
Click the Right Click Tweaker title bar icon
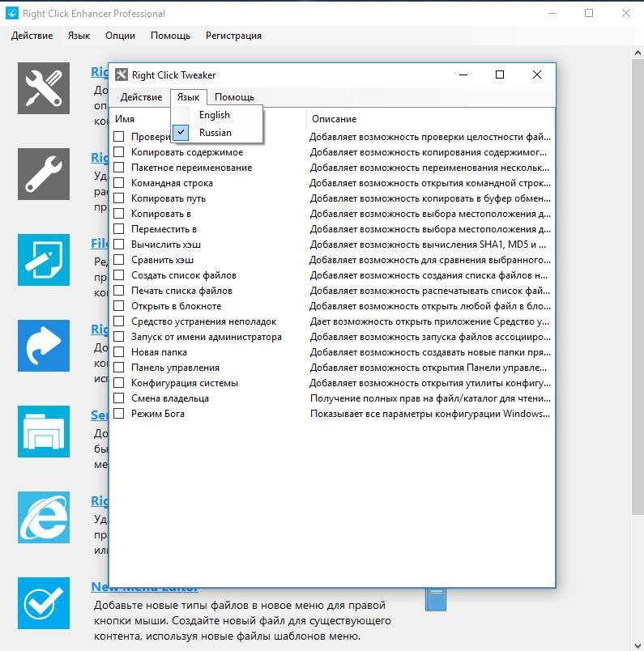(122, 74)
